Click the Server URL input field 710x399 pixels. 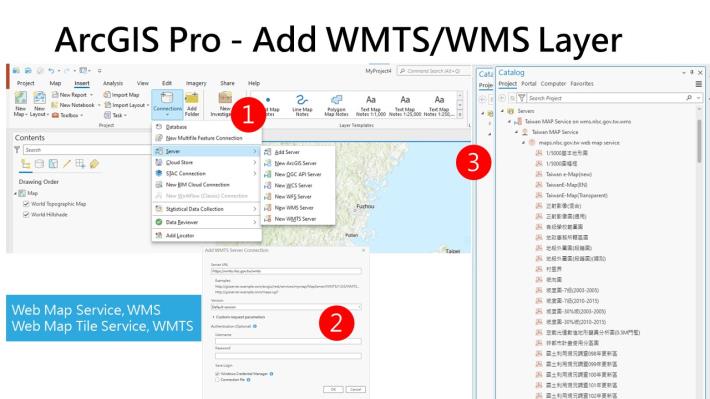(x=286, y=271)
